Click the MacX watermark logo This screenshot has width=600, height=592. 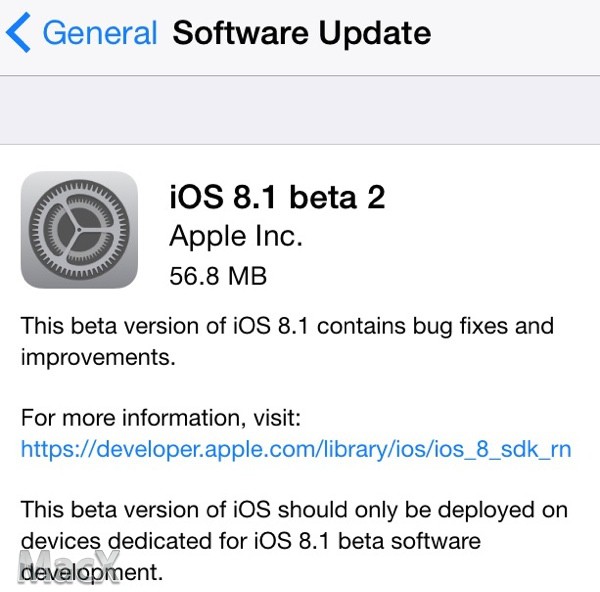pyautogui.click(x=69, y=568)
